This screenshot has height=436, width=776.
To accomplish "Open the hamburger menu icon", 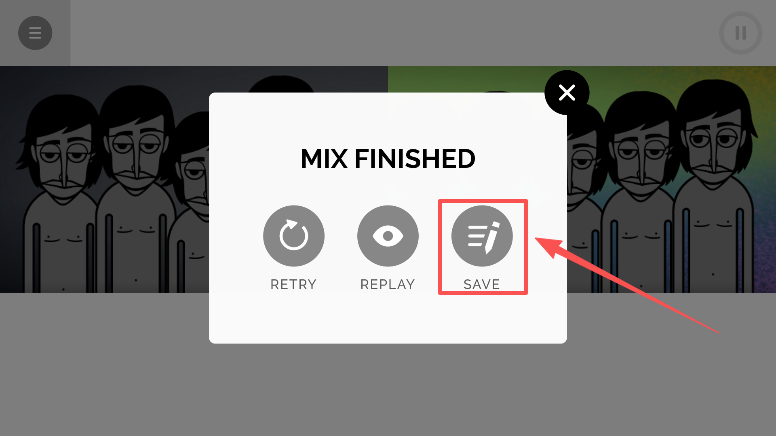I will tap(35, 33).
